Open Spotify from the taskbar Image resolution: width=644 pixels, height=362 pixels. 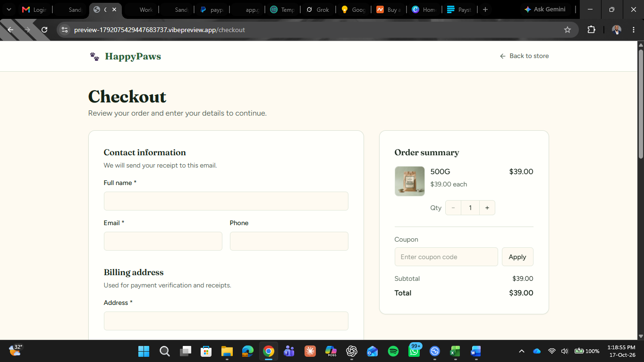pos(393,351)
